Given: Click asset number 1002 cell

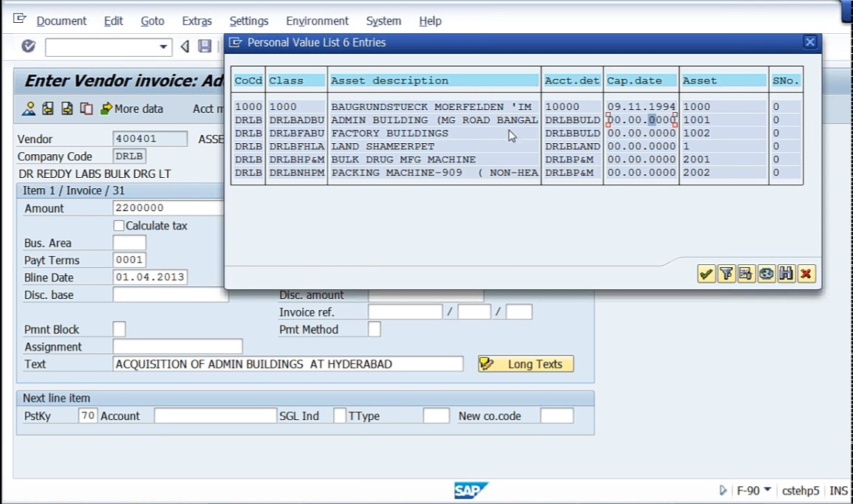Looking at the screenshot, I should tap(724, 134).
